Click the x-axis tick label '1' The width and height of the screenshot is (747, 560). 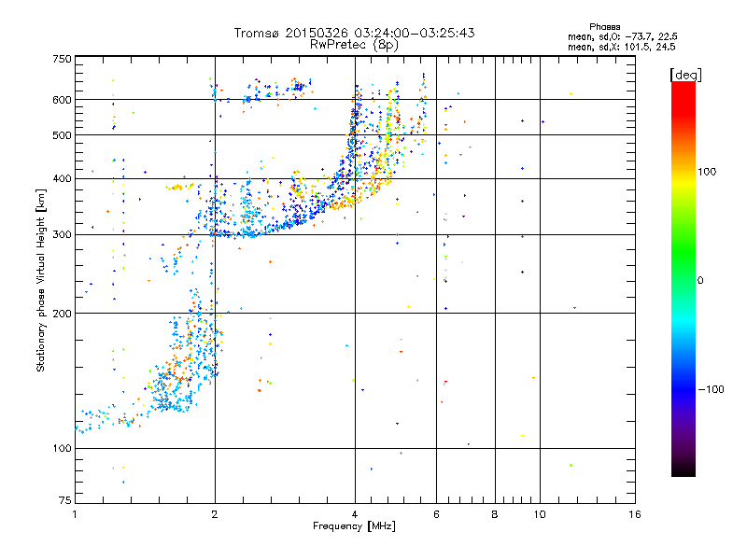pos(75,514)
